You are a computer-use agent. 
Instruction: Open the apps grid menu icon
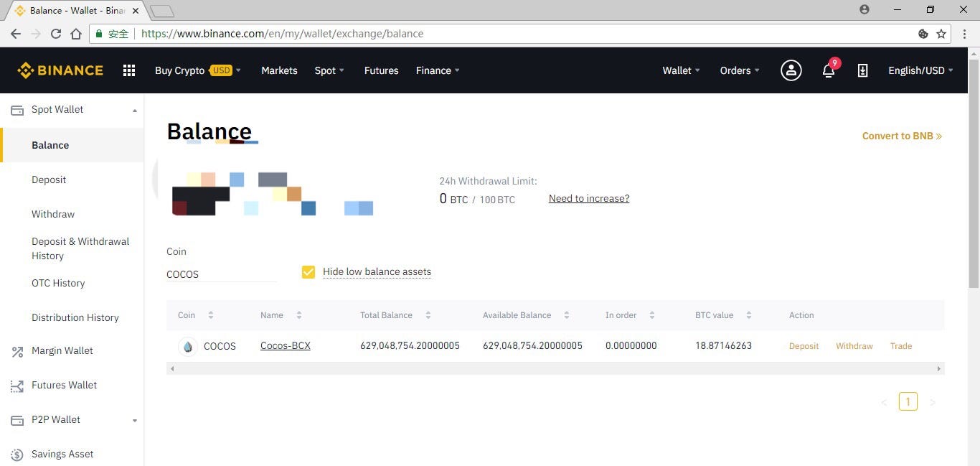129,70
